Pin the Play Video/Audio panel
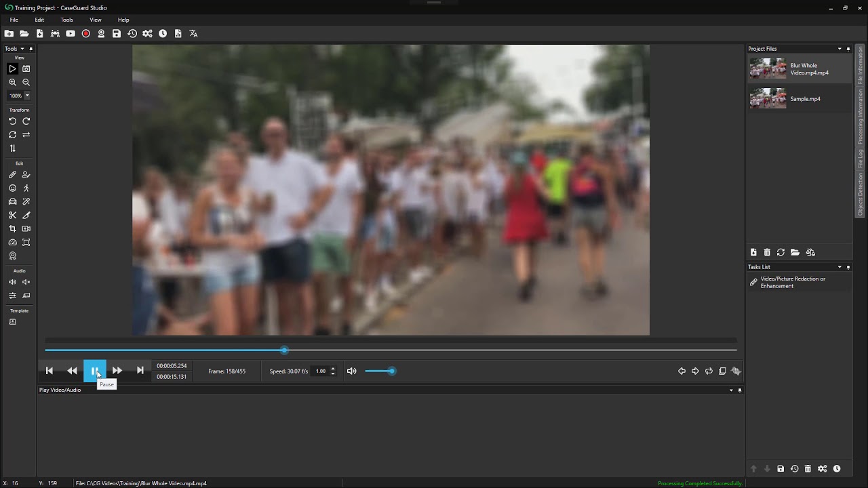The width and height of the screenshot is (868, 488). 740,390
